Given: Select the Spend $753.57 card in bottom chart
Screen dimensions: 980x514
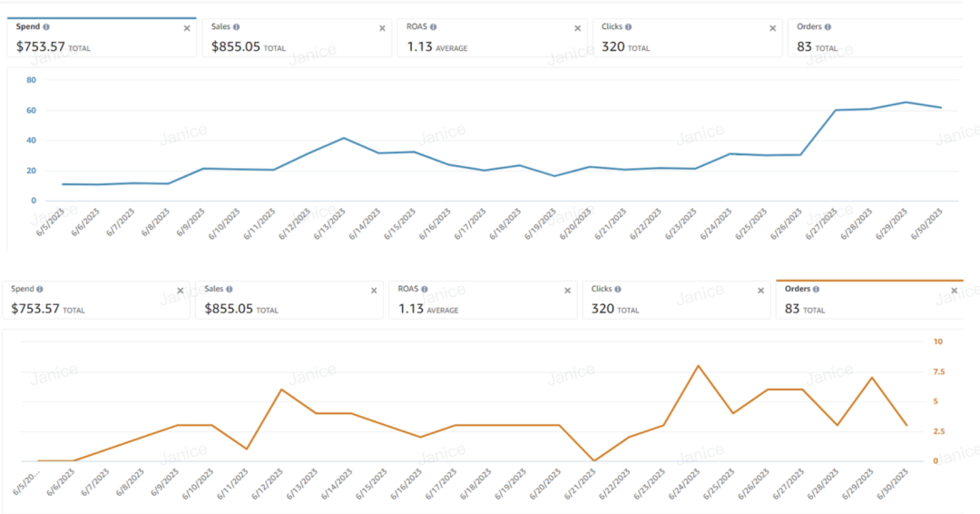Looking at the screenshot, I should (96, 301).
